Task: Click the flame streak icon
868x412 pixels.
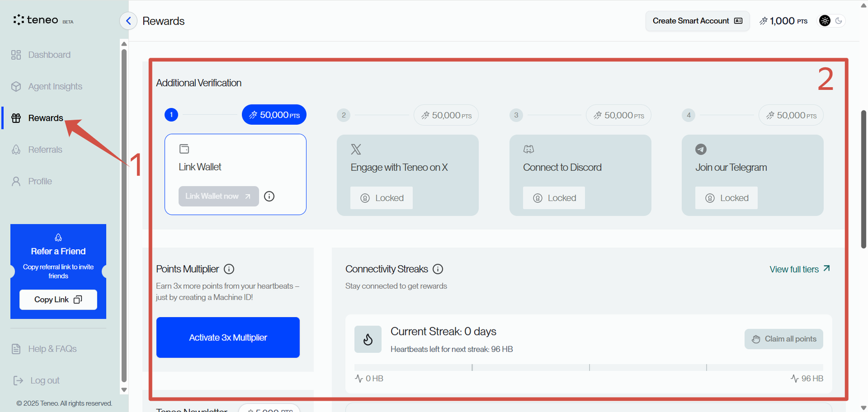Action: click(368, 339)
